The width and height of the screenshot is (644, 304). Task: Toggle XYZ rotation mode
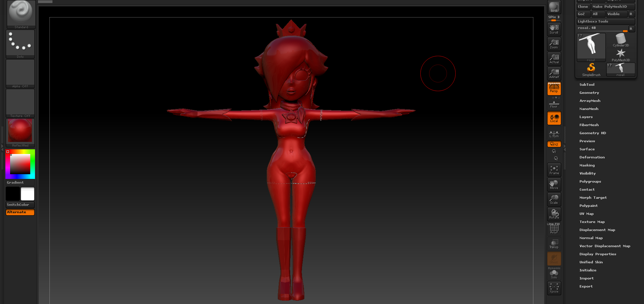[554, 144]
